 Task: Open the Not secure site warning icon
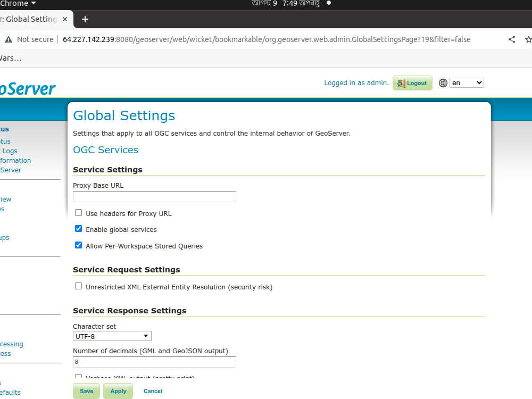click(x=9, y=39)
